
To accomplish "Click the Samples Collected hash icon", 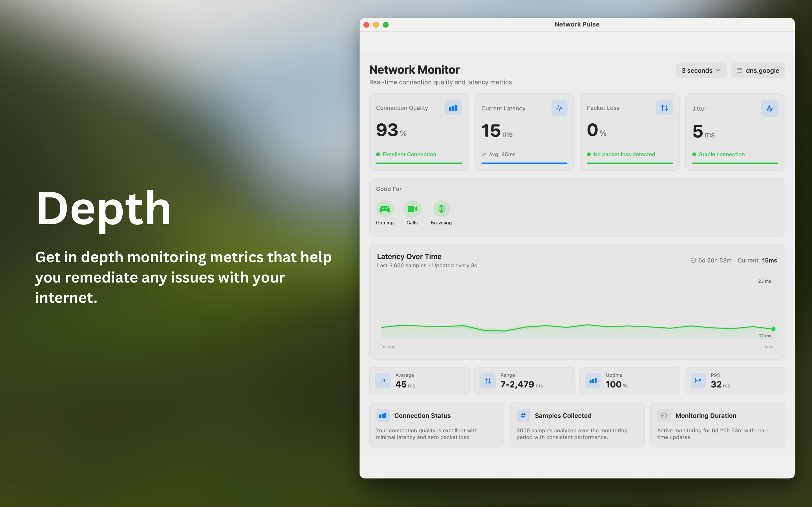I will coord(523,415).
